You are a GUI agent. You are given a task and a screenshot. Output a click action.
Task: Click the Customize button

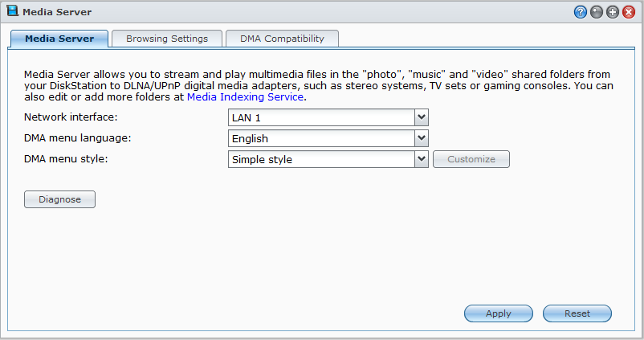pos(471,159)
